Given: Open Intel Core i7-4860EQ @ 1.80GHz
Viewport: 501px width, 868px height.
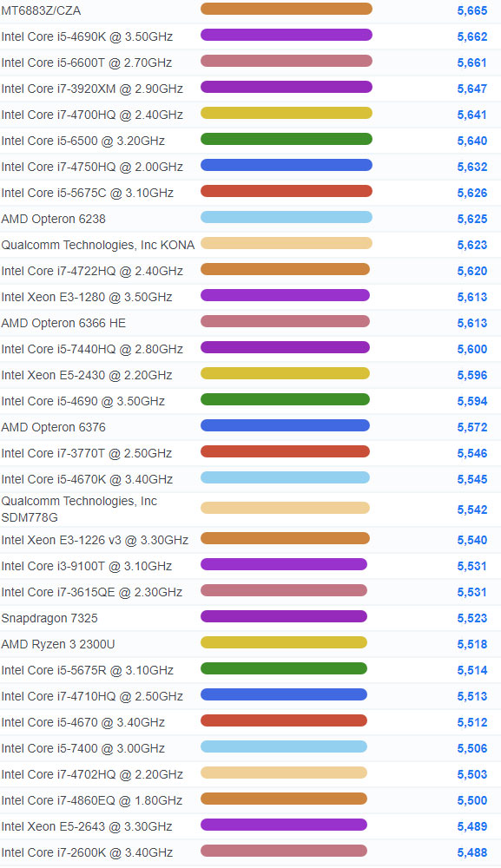Looking at the screenshot, I should tap(92, 800).
